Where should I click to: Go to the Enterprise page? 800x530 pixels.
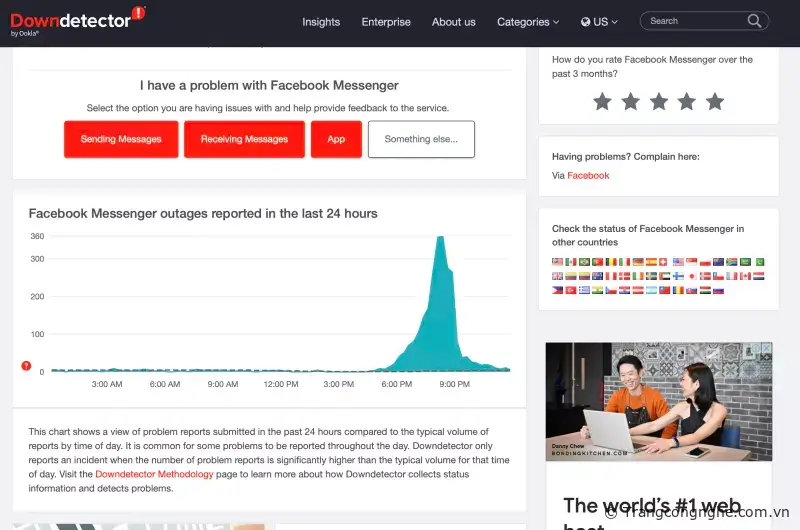pos(386,22)
